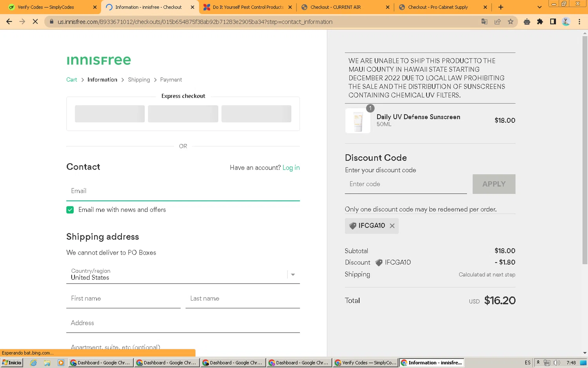Click the third express checkout button
This screenshot has height=368, width=588.
click(256, 114)
